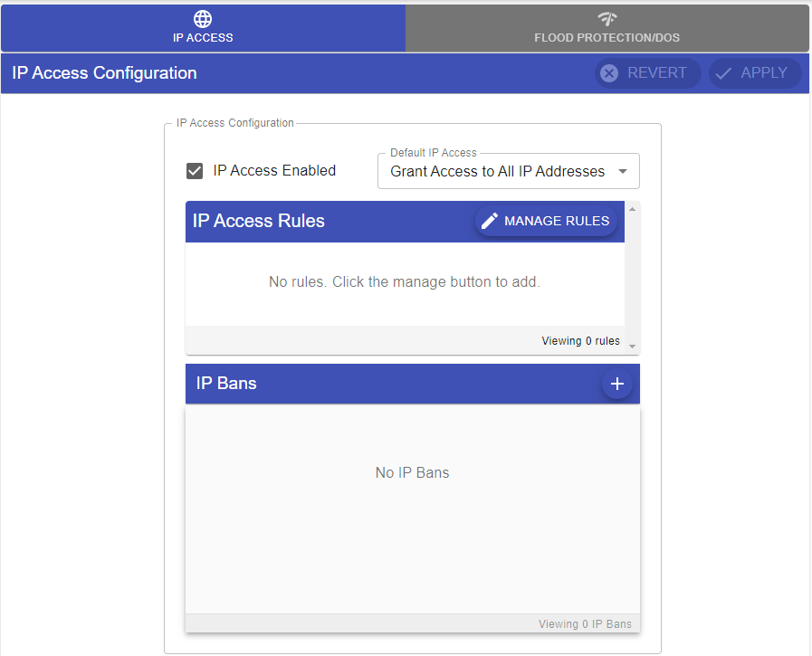Switch to the FLOOD PROTECTION/DOS tab
Image resolution: width=812 pixels, height=656 pixels.
pyautogui.click(x=607, y=28)
